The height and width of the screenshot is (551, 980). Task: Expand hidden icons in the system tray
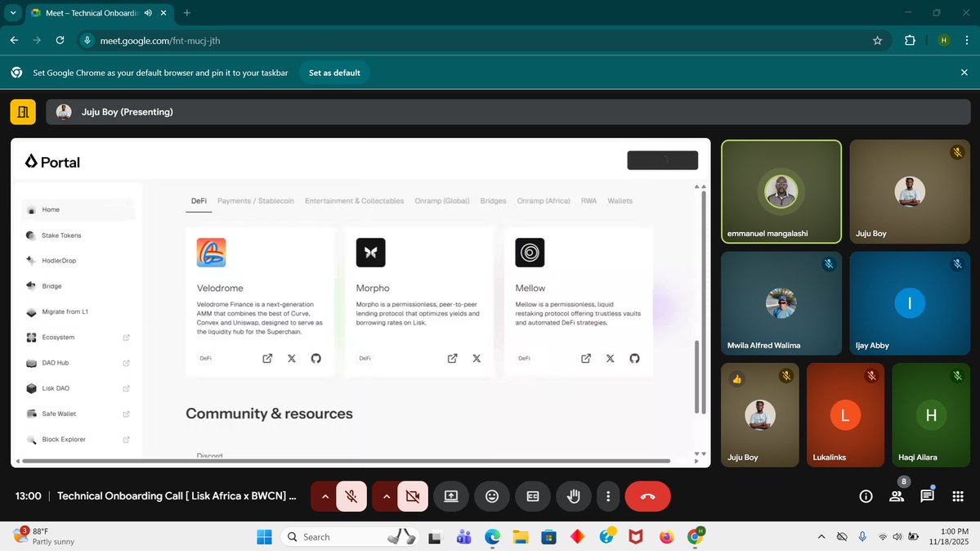pyautogui.click(x=821, y=536)
